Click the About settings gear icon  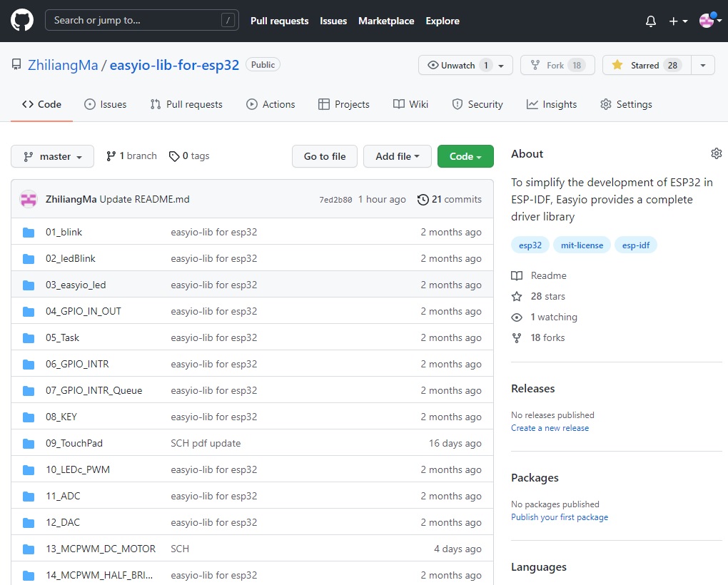[x=716, y=153]
